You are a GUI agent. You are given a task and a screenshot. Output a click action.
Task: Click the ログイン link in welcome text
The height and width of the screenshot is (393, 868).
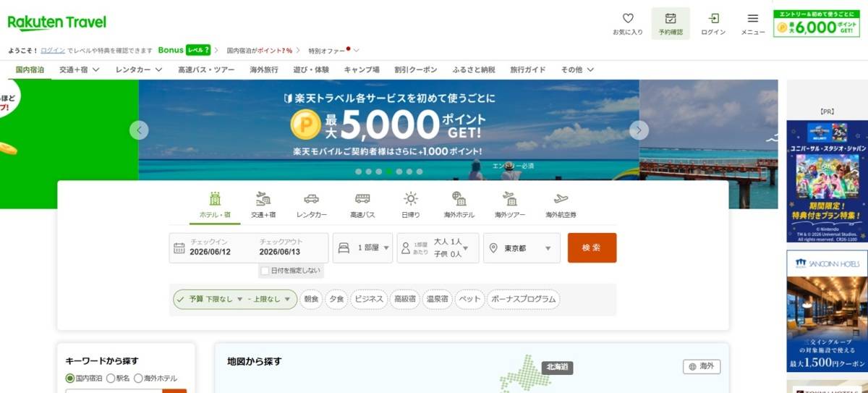click(x=53, y=51)
